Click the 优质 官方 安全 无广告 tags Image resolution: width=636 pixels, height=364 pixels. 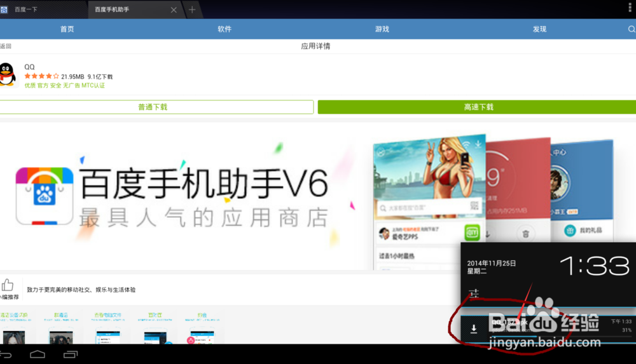coord(64,86)
